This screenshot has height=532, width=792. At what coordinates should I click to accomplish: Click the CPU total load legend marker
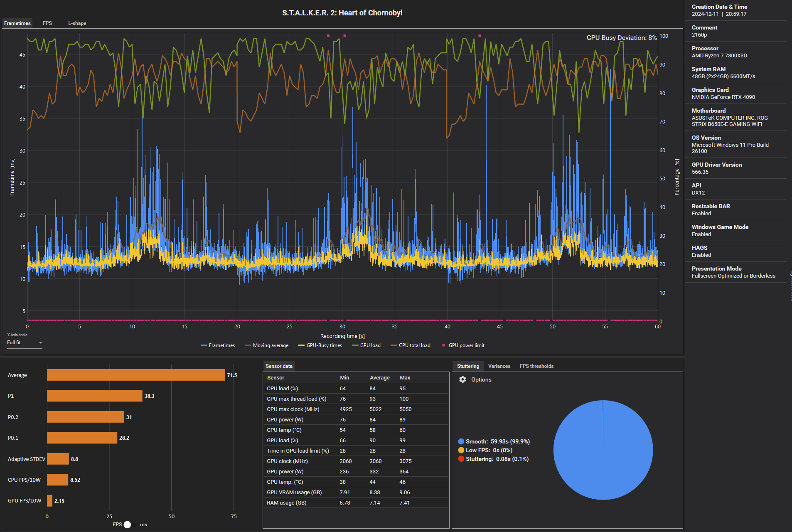point(394,345)
